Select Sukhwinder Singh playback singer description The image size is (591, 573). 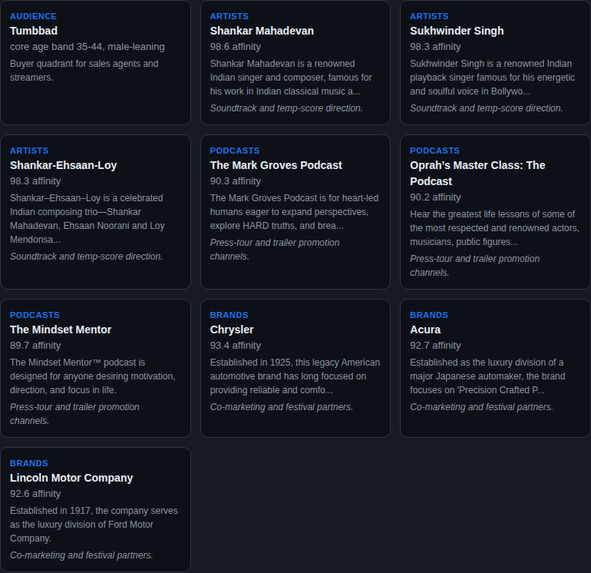point(492,77)
